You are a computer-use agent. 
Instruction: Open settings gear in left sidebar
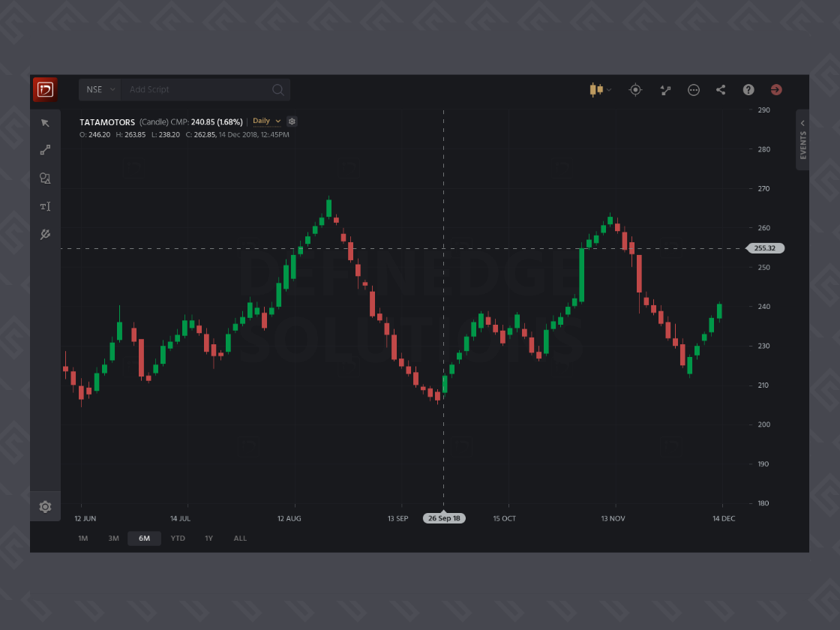click(45, 507)
